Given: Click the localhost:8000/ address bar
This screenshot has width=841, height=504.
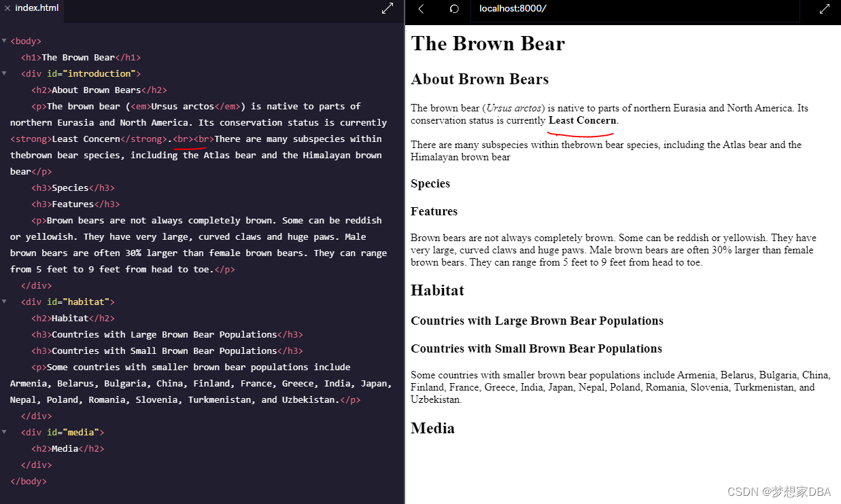Looking at the screenshot, I should click(x=634, y=10).
